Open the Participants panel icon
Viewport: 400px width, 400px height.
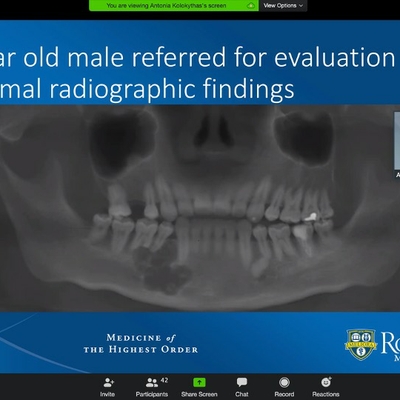152,382
